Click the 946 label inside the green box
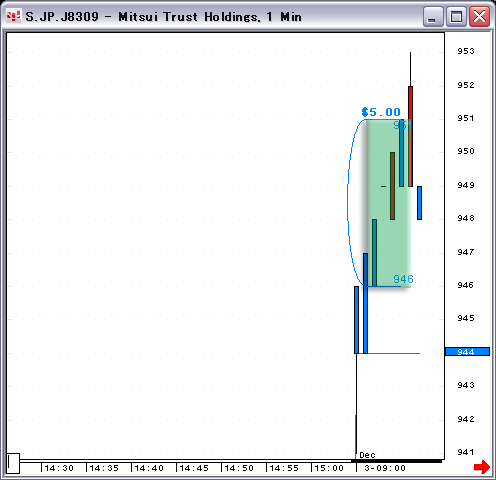This screenshot has width=496, height=480. 403,279
